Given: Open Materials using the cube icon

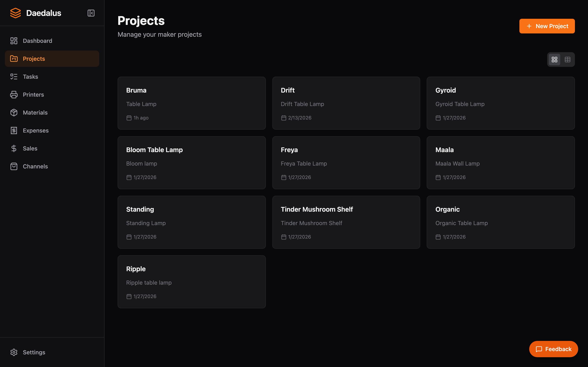Looking at the screenshot, I should point(14,112).
